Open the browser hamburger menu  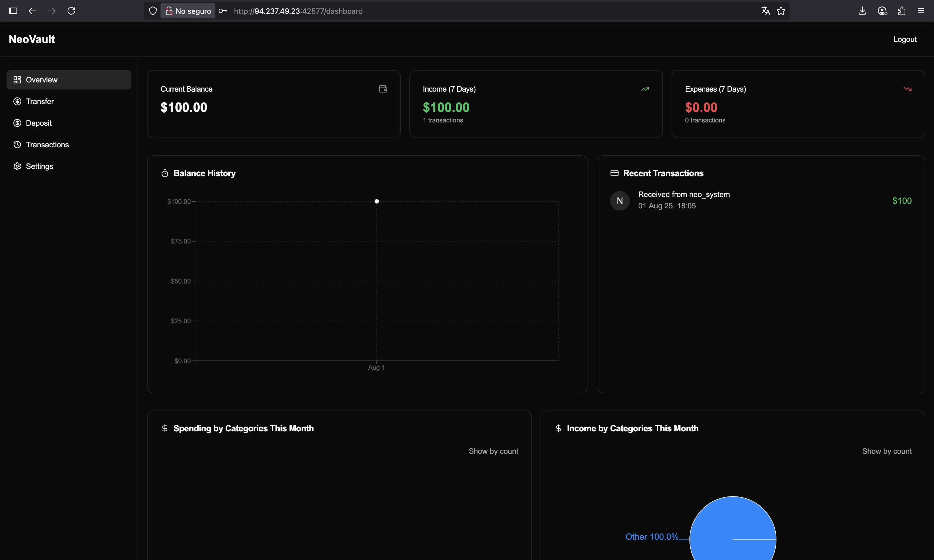click(x=921, y=11)
